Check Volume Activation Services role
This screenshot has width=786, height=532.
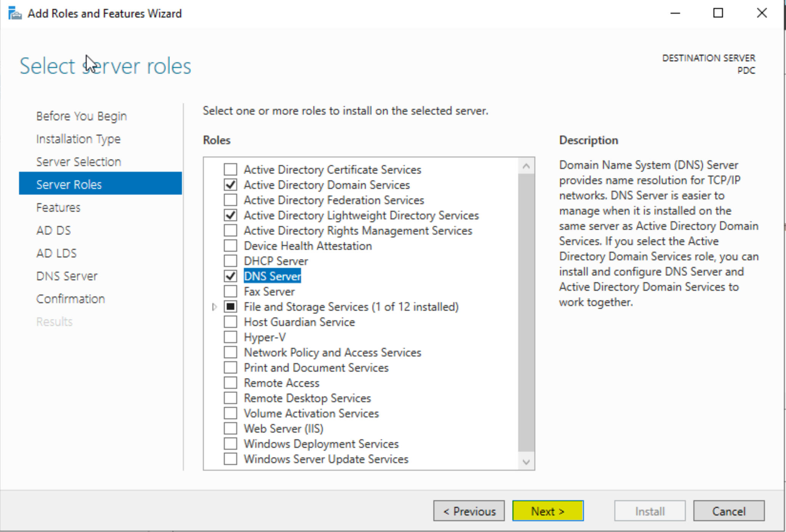[x=231, y=413]
